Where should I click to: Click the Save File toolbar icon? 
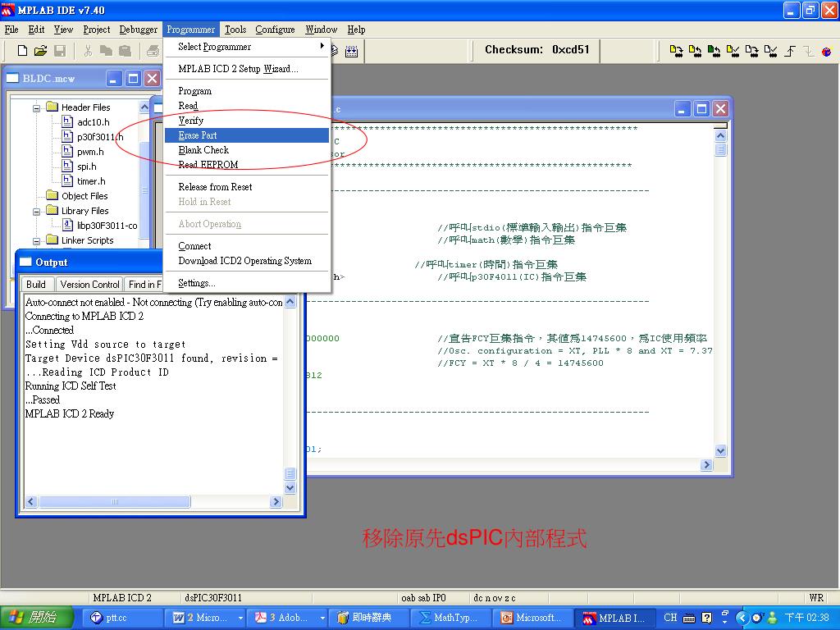(x=60, y=50)
